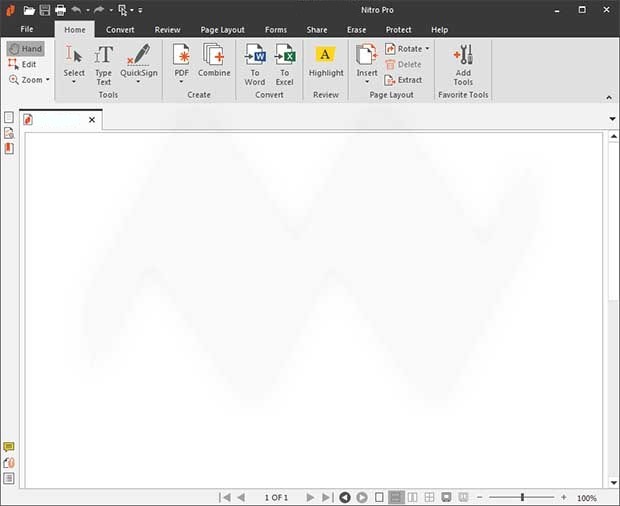Open the Page Layout ribbon tab

coord(222,30)
